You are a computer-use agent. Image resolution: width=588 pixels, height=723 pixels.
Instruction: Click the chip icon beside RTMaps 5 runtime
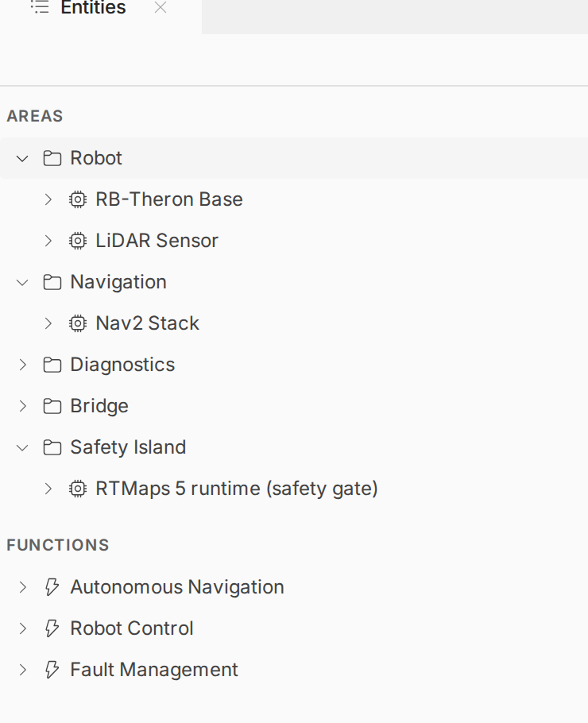pyautogui.click(x=78, y=489)
